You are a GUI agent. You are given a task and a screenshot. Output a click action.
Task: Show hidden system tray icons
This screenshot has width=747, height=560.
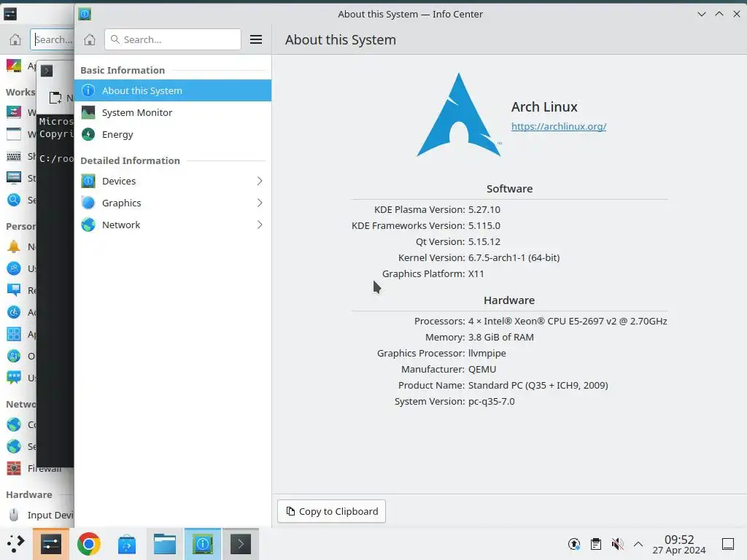[x=638, y=544]
